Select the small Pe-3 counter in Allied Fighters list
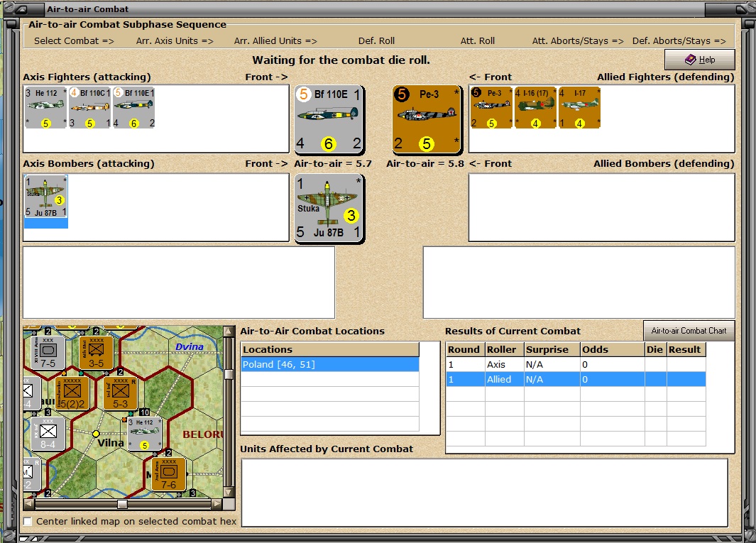 (491, 108)
